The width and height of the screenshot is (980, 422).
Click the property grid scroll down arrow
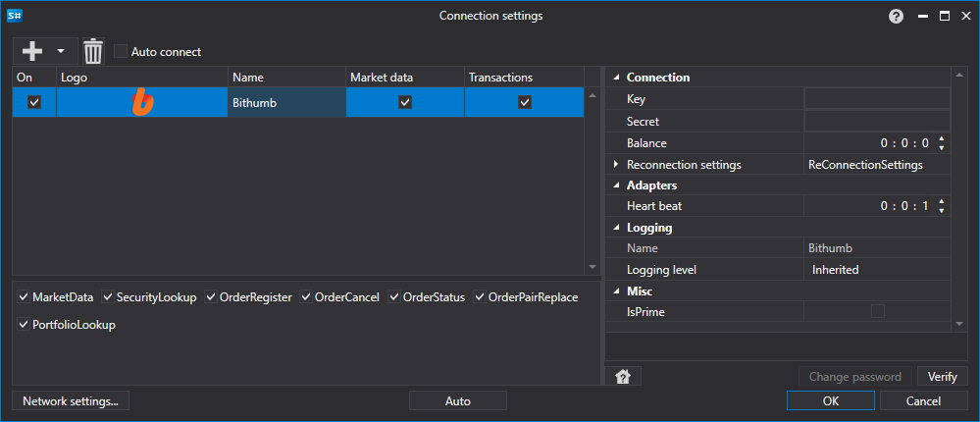click(959, 323)
